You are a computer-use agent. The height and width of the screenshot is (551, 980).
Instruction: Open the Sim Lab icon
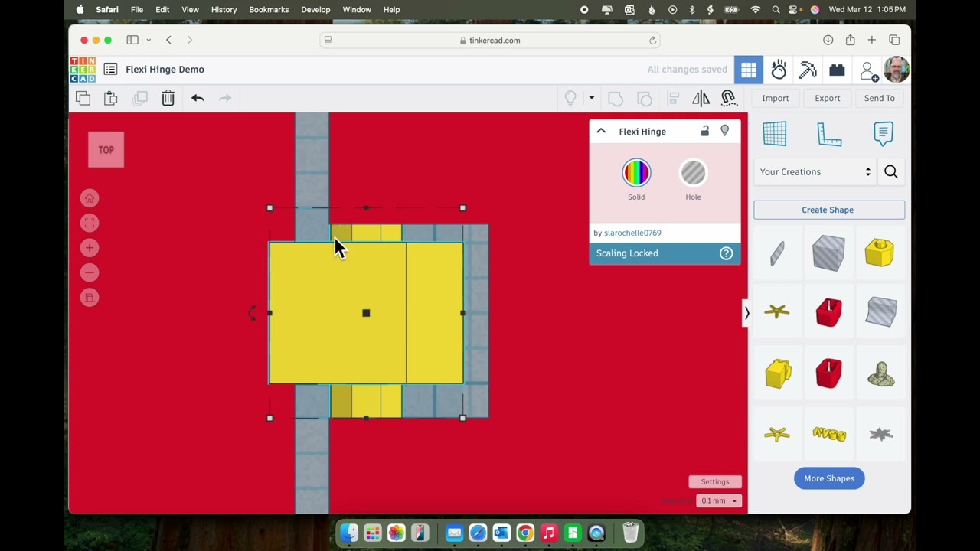[779, 70]
